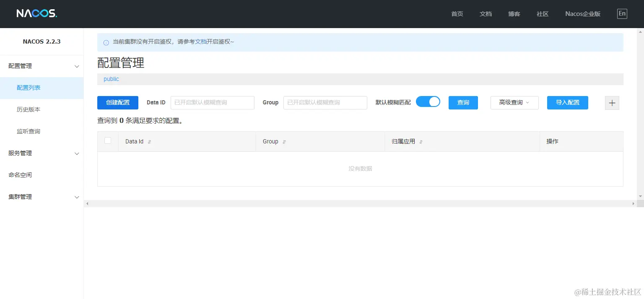
Task: Follow the 文档 link in the auth notice
Action: (x=201, y=42)
